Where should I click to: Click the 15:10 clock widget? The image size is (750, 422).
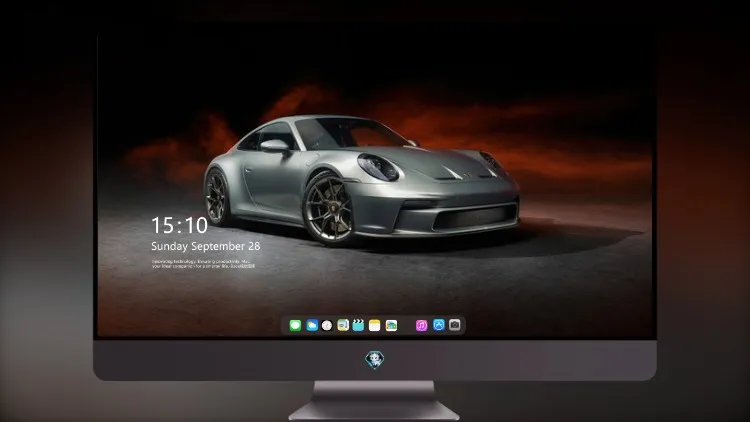click(x=179, y=225)
